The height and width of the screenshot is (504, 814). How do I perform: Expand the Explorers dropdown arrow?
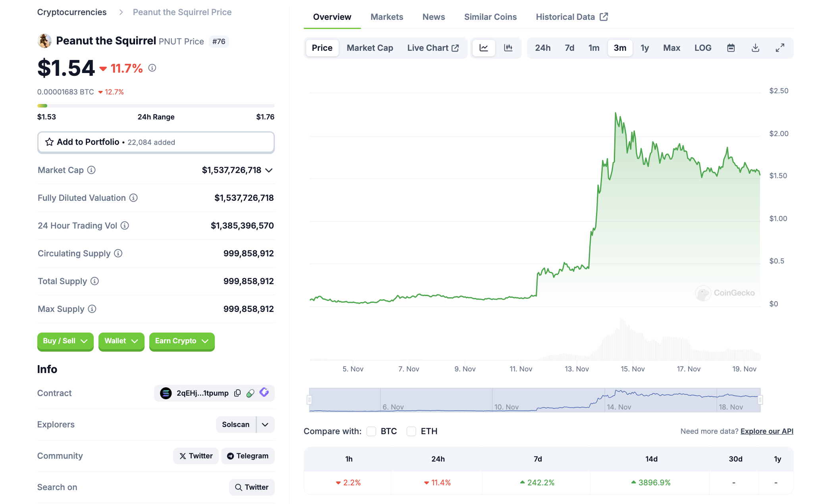click(265, 424)
